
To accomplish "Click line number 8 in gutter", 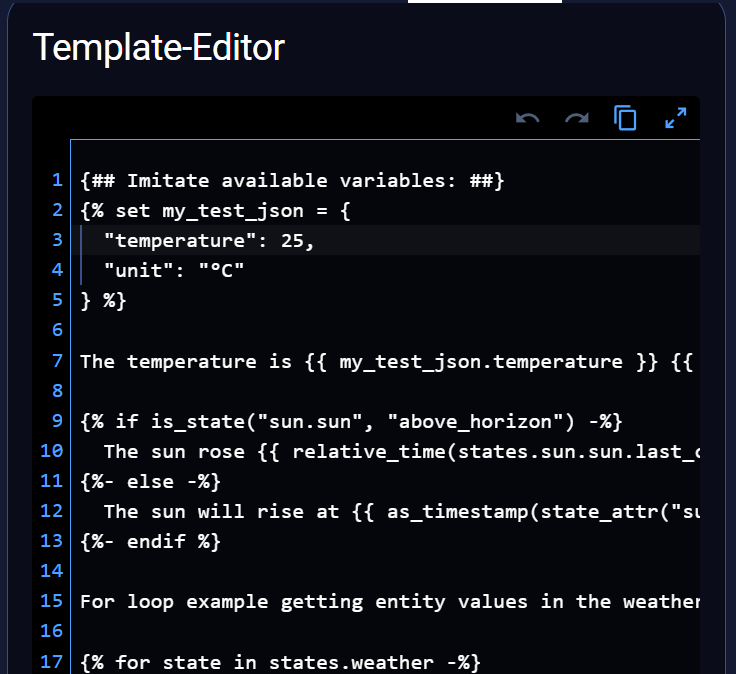I will 57,391.
